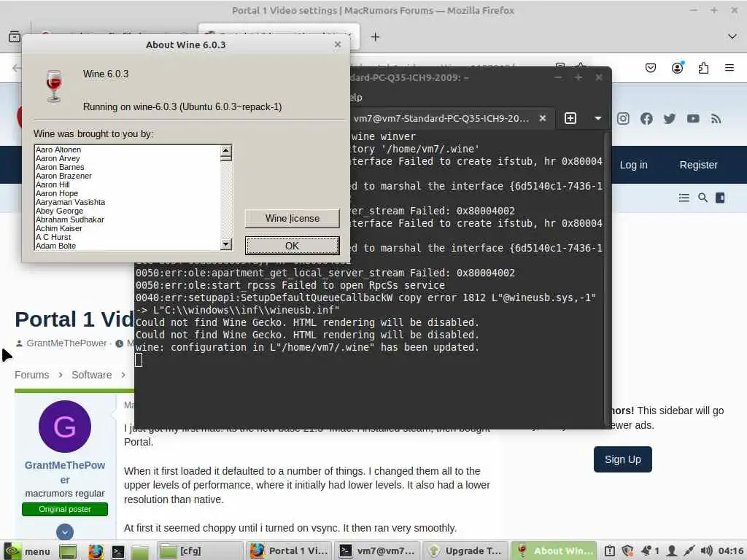Toggle the forum sidebar icon
Image resolution: width=747 pixels, height=560 pixels.
pyautogui.click(x=720, y=198)
